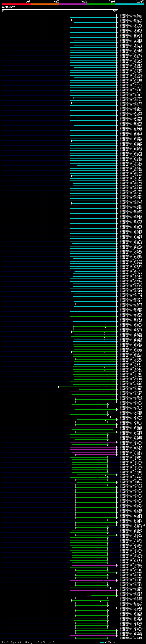The height and width of the screenshot is (644, 146).
Task: Click the hit label UniRef100_A7UQU4
Action: coord(131,337)
